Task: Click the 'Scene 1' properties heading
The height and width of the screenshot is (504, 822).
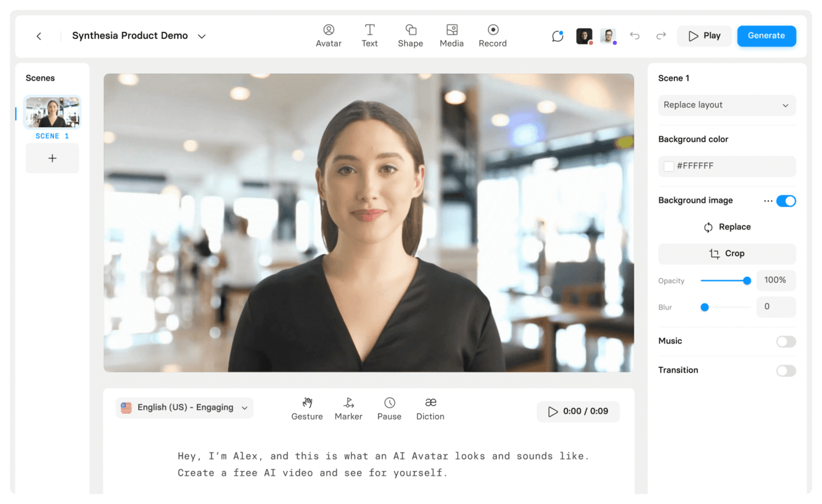Action: (674, 78)
